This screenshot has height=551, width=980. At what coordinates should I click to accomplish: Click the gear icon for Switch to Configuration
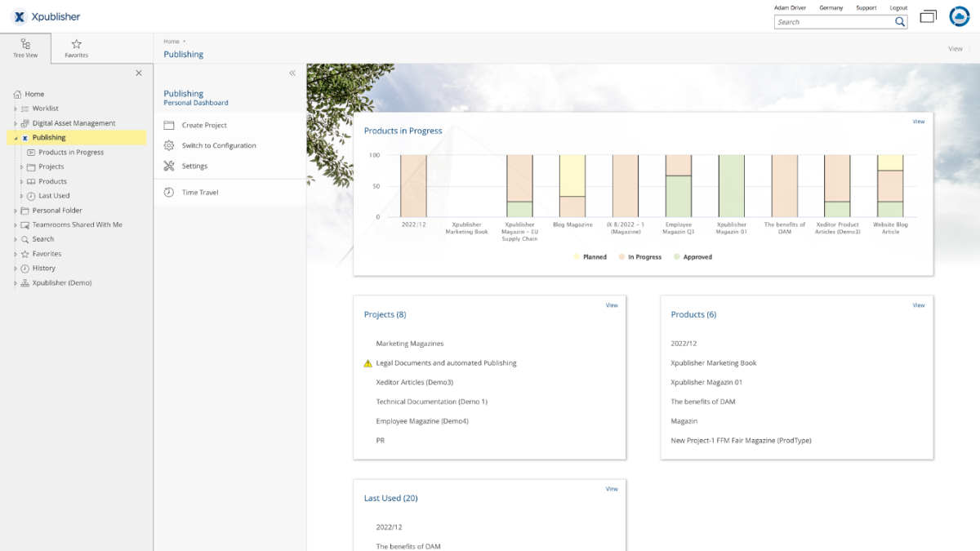click(x=169, y=145)
